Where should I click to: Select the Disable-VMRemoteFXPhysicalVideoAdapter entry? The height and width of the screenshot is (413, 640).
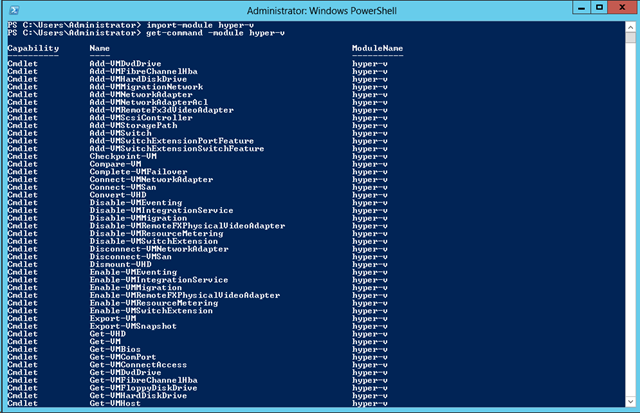[187, 226]
